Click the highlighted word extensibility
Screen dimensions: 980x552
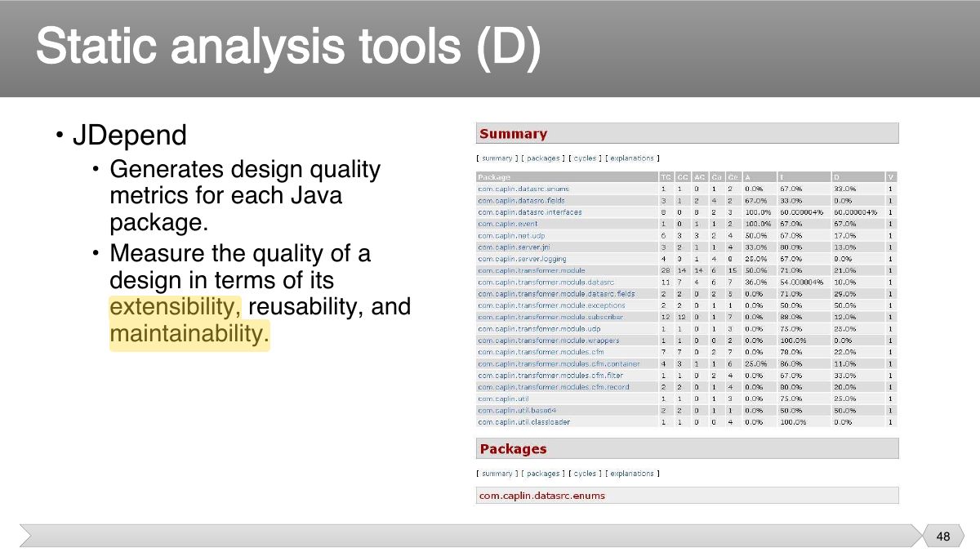point(176,308)
